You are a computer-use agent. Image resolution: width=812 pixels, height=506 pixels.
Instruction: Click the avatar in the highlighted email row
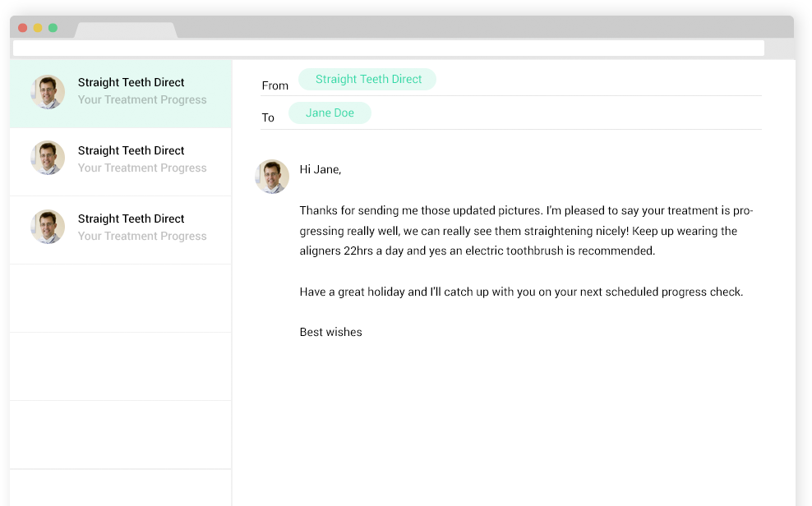[48, 92]
